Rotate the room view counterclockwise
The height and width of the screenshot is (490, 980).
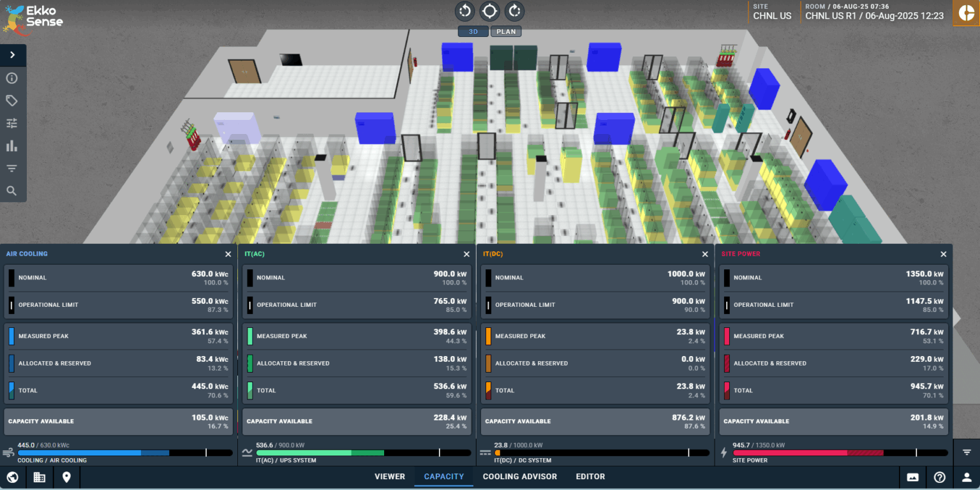point(464,11)
